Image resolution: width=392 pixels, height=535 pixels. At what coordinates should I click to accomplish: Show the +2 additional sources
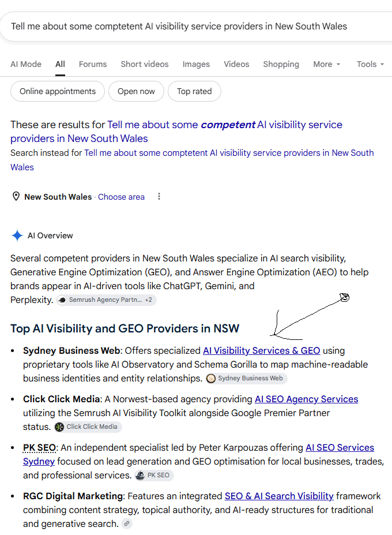coord(149,300)
